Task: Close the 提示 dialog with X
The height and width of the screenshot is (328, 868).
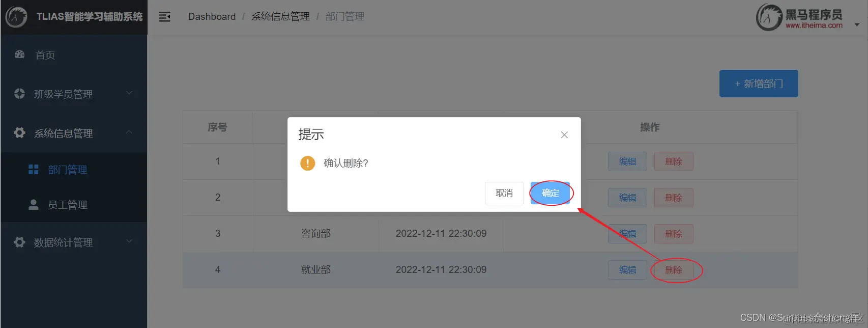Action: [564, 135]
